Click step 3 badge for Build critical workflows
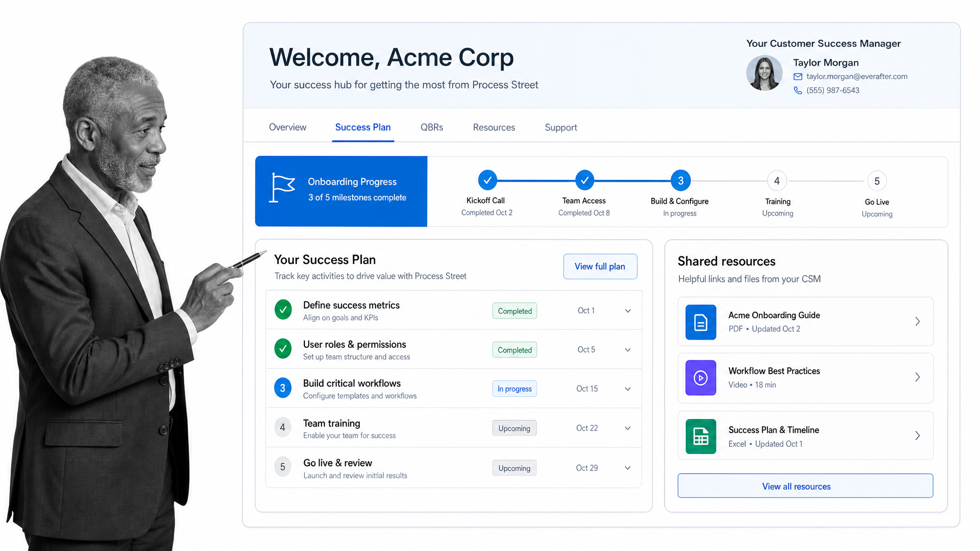Image resolution: width=980 pixels, height=551 pixels. tap(283, 388)
